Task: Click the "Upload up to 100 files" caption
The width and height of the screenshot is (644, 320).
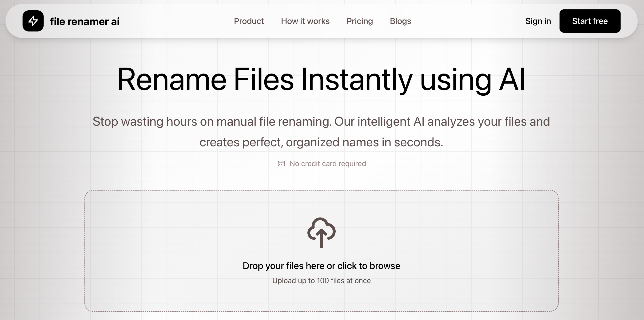Action: coord(322,281)
